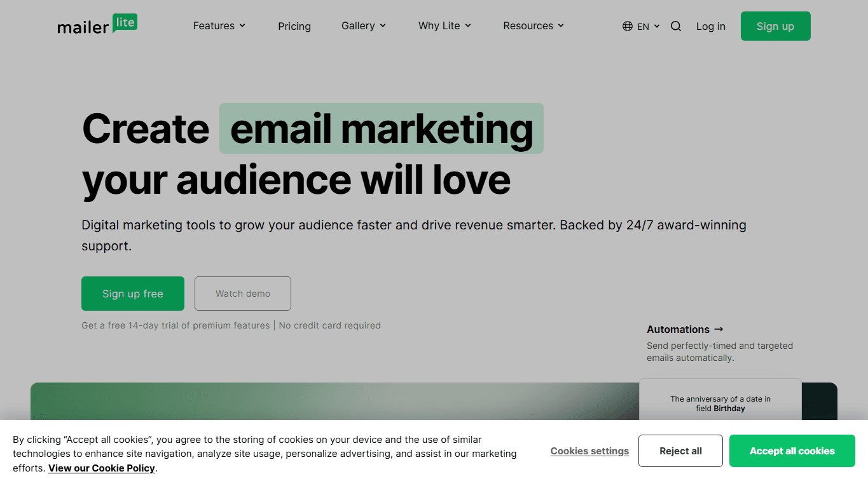Click the 'email marketing' highlighted headline text

(x=382, y=128)
